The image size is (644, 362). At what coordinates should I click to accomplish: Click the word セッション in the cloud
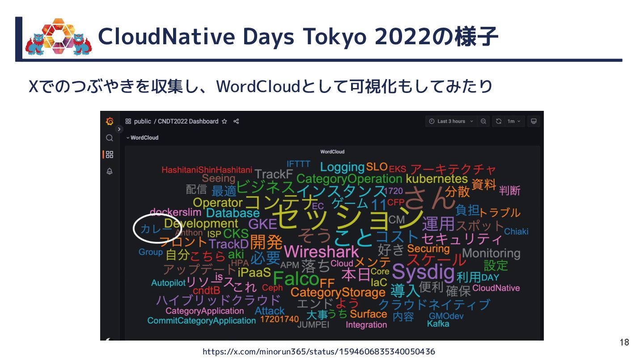[347, 218]
